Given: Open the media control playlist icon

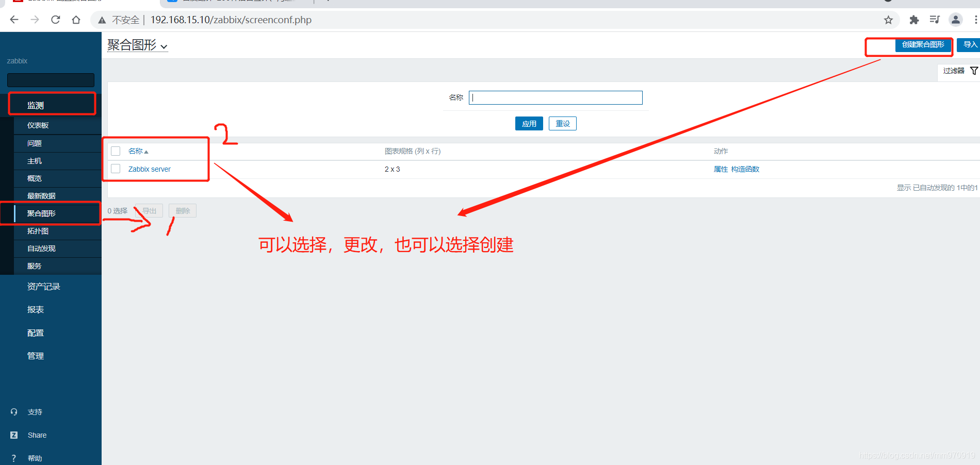Looking at the screenshot, I should click(935, 20).
